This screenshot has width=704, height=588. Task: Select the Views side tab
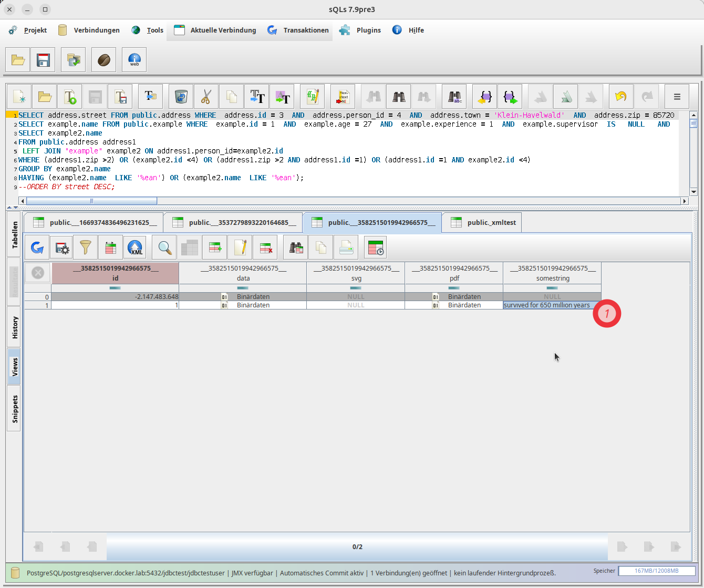14,366
